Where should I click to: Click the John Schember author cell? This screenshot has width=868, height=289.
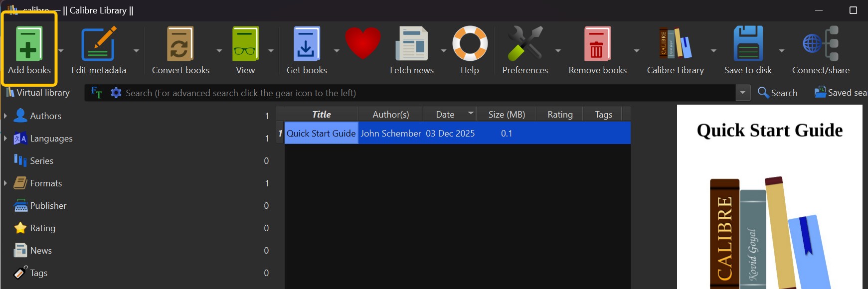point(390,133)
